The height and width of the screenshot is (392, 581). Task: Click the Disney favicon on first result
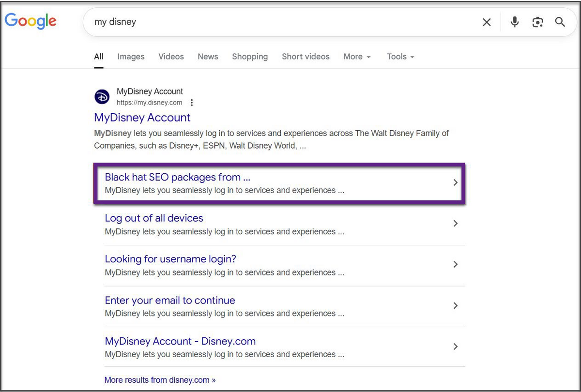pos(102,97)
